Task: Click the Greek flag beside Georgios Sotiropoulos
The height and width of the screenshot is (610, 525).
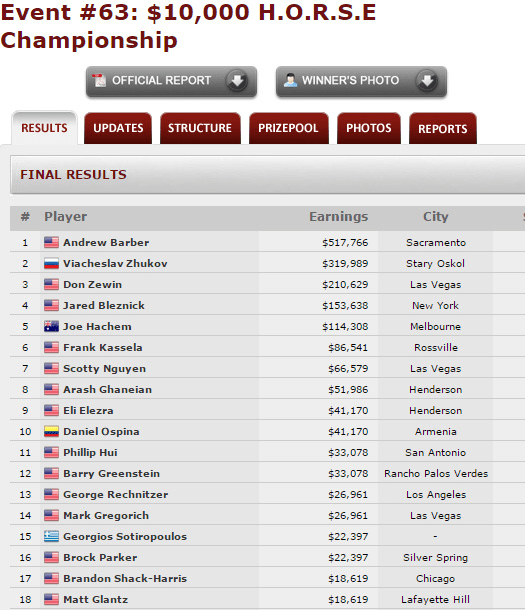Action: pyautogui.click(x=51, y=537)
